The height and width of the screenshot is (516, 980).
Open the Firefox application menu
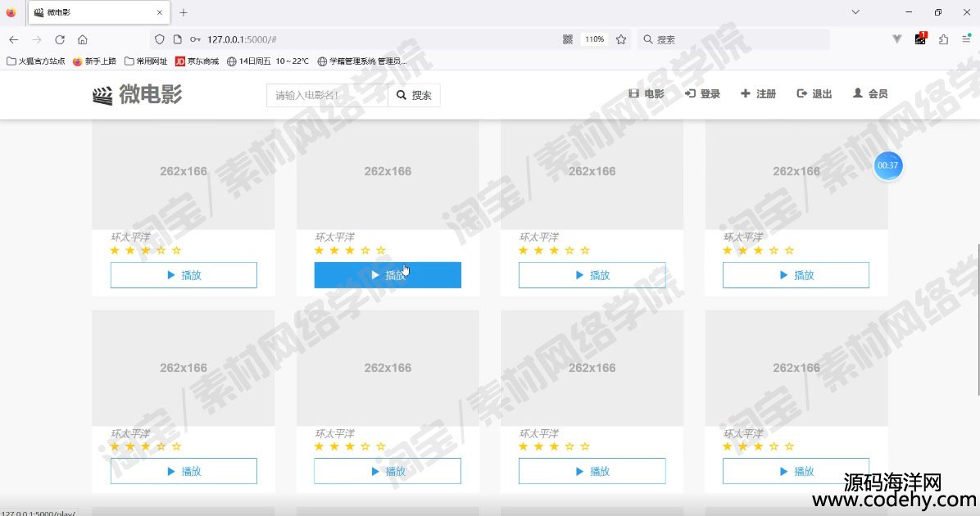pos(966,39)
